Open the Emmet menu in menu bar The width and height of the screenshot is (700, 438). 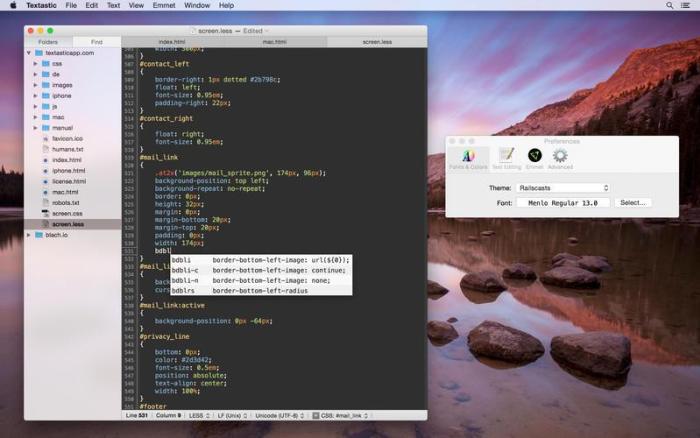(164, 5)
